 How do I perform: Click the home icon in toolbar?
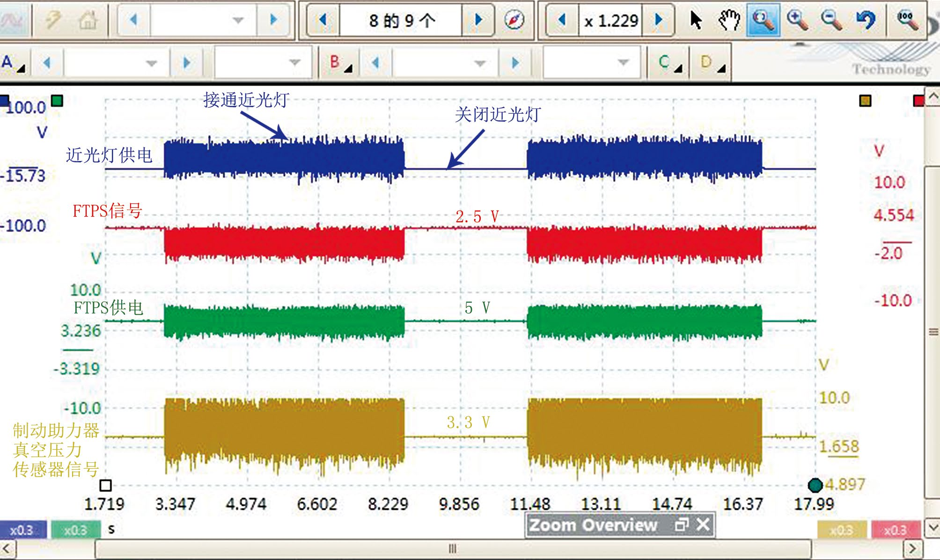point(88,20)
